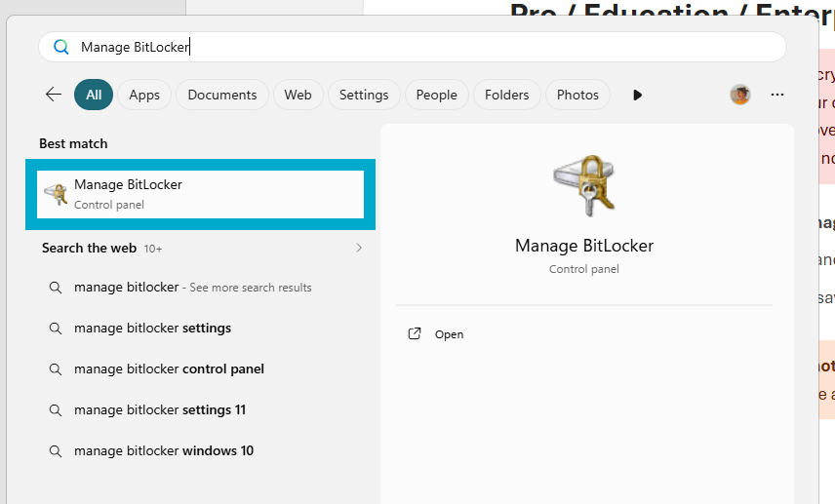The height and width of the screenshot is (504, 835).
Task: Click the '10+' count next to Search the web
Action: tap(153, 249)
